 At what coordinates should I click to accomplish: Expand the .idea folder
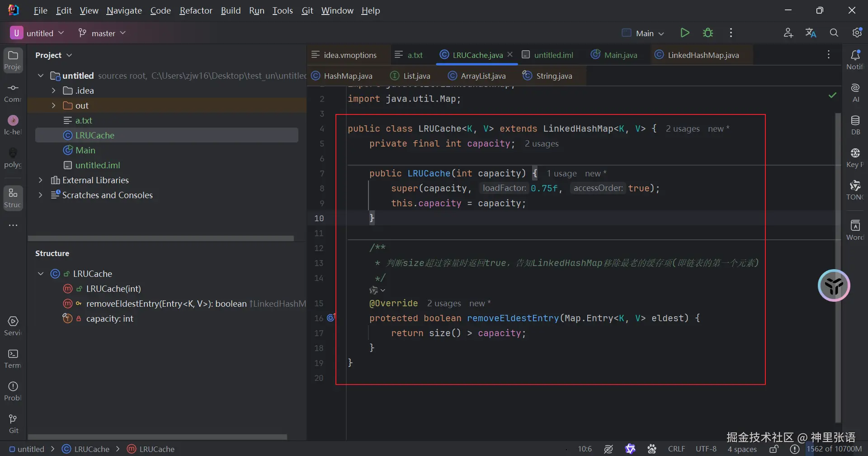click(x=54, y=91)
